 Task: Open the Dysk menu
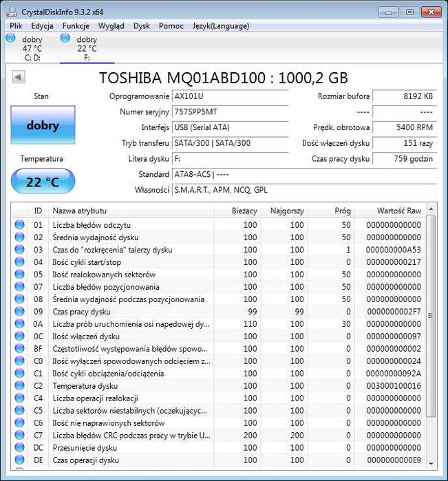point(142,25)
